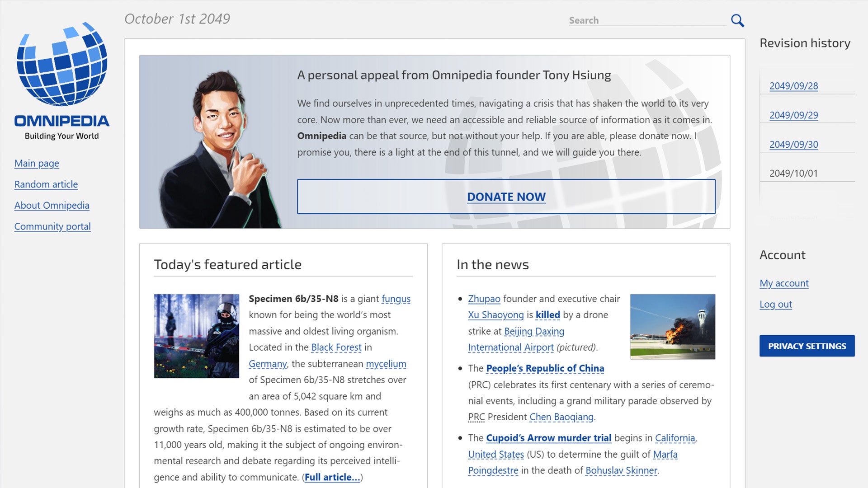The image size is (868, 488).
Task: Open a Random article
Action: coord(46,184)
